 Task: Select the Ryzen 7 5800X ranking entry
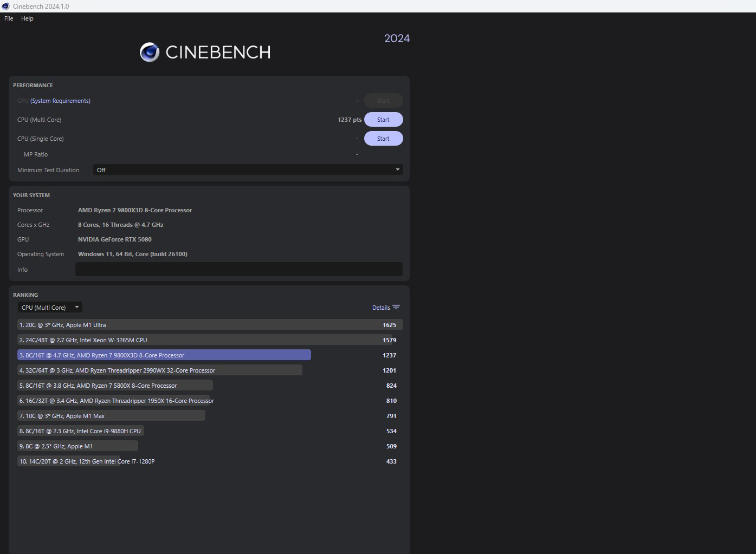click(x=115, y=386)
